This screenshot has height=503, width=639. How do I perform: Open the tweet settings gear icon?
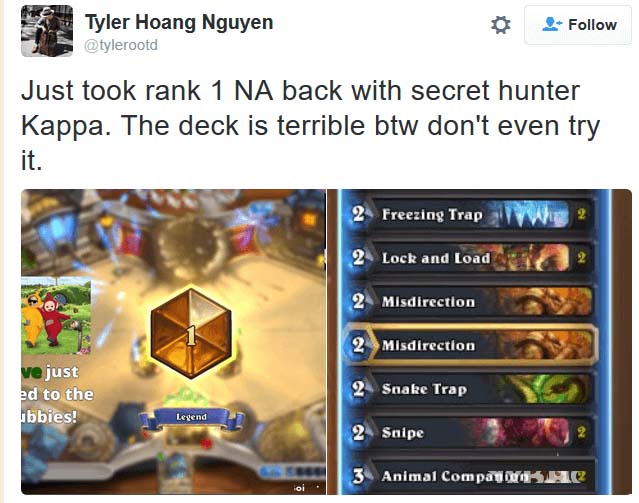tap(500, 25)
